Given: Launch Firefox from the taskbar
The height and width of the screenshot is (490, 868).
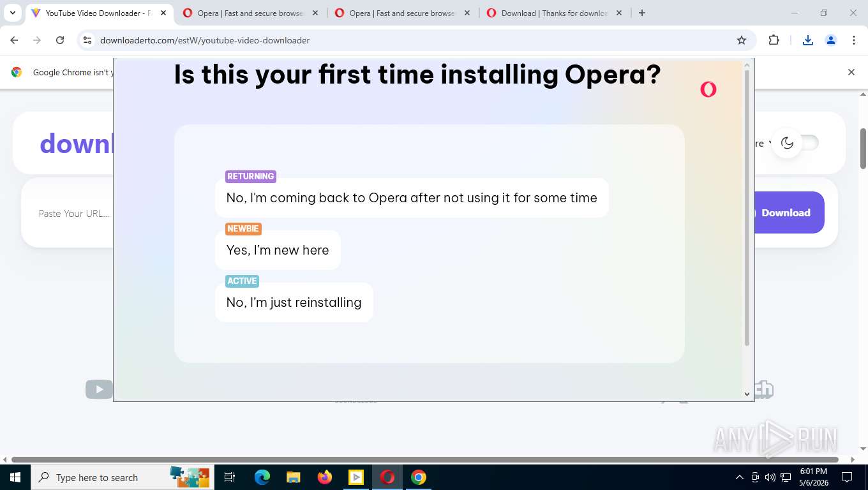Looking at the screenshot, I should [325, 477].
